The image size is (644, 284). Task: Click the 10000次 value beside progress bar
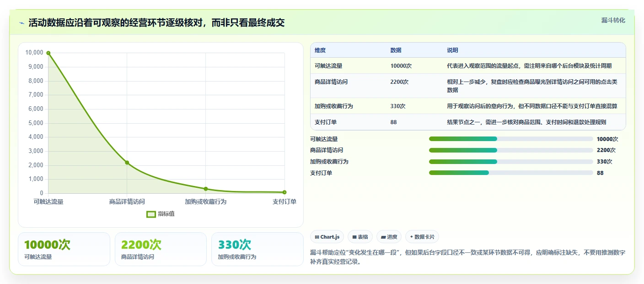click(x=607, y=139)
